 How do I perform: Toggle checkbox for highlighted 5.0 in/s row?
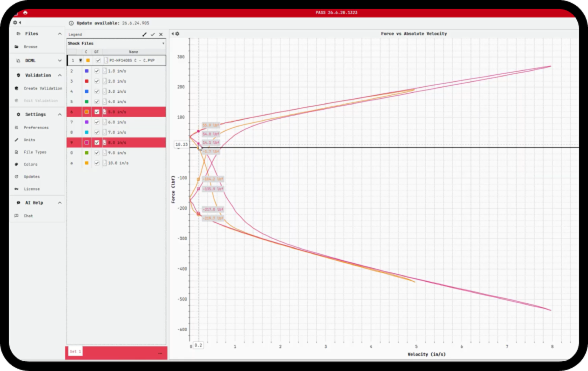[x=97, y=112]
